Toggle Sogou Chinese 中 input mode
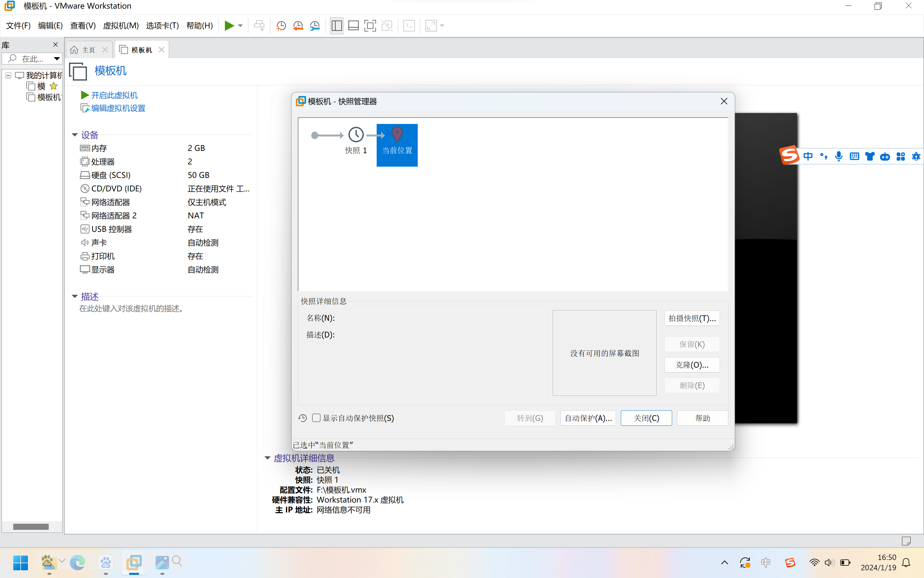924x578 pixels. click(808, 156)
